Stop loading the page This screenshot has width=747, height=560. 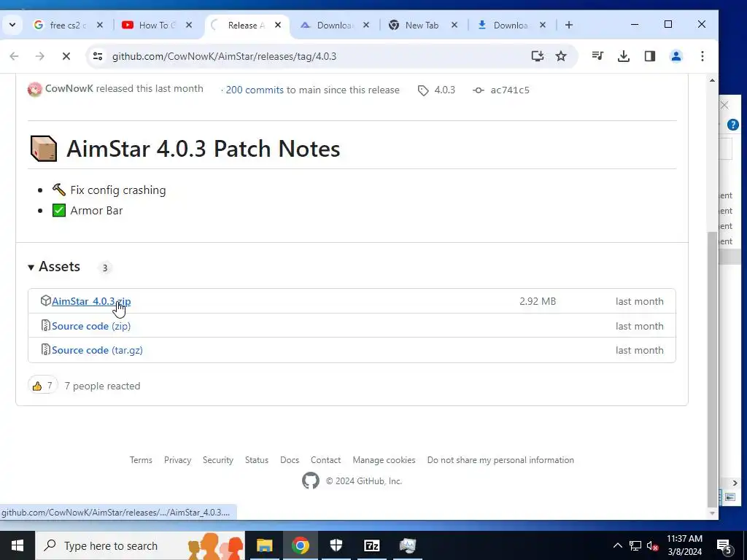(x=66, y=56)
